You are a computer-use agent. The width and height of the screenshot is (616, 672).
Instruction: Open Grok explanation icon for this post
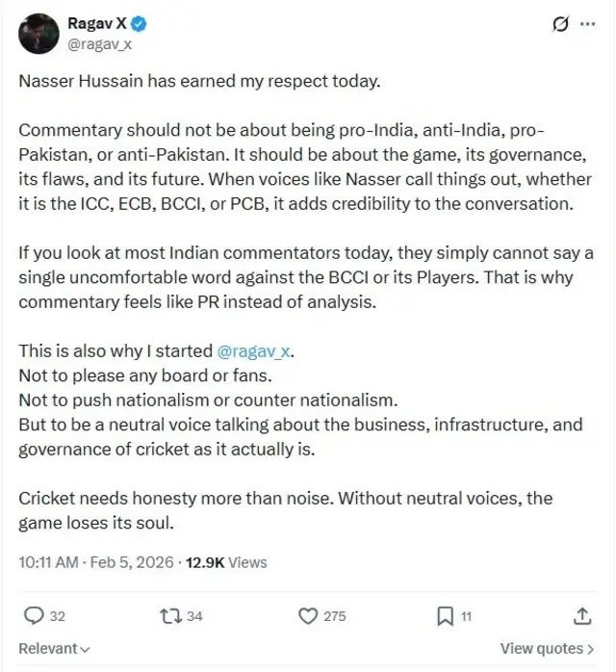(559, 25)
